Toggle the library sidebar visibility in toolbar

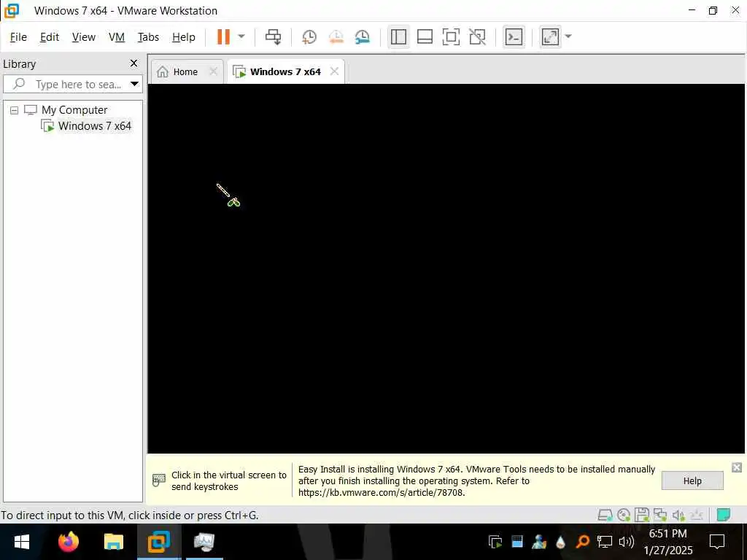click(398, 36)
